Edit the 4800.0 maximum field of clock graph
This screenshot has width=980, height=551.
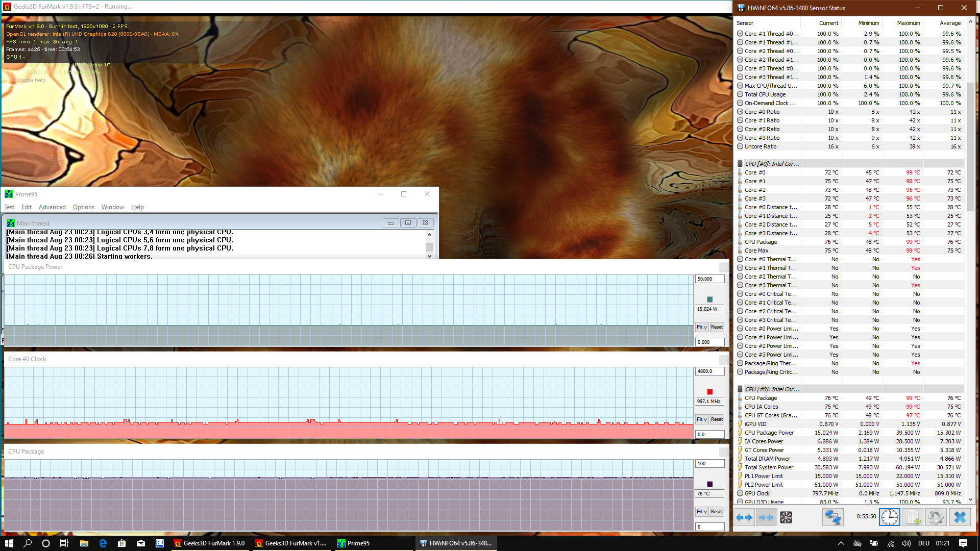(x=709, y=371)
